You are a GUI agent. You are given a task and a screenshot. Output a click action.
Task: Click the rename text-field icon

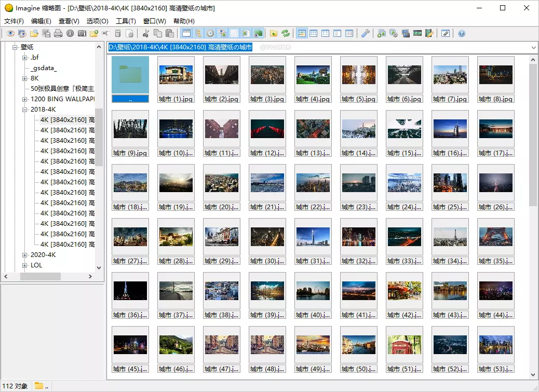click(105, 33)
